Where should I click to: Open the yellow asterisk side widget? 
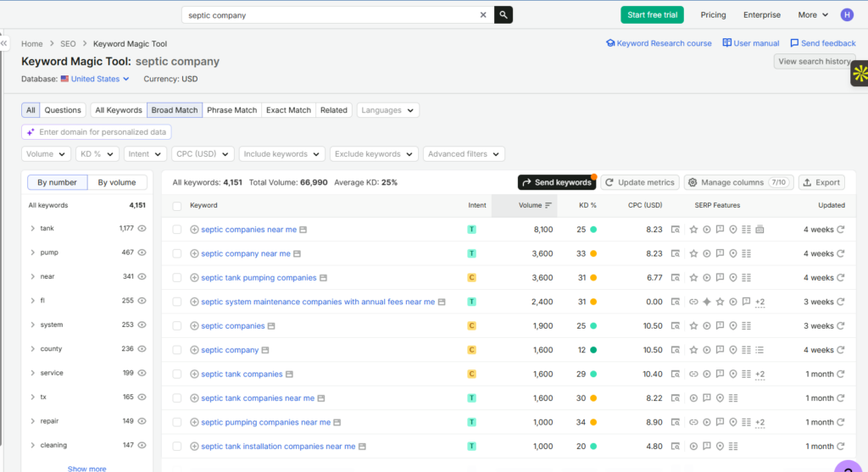point(860,74)
